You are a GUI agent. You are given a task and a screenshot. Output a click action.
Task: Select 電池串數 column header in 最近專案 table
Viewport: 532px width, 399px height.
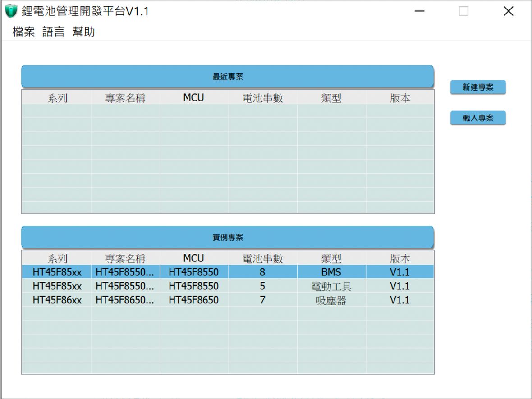tap(262, 98)
